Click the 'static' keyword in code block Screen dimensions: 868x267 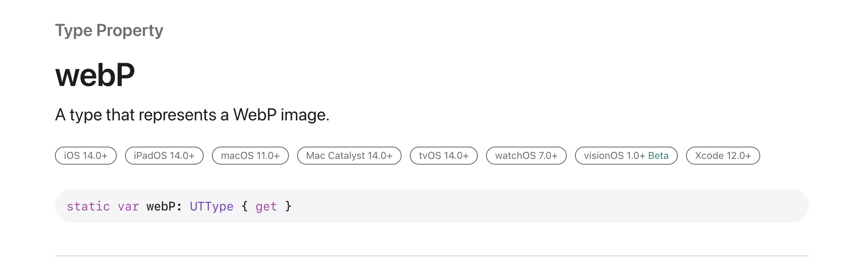[x=88, y=206]
